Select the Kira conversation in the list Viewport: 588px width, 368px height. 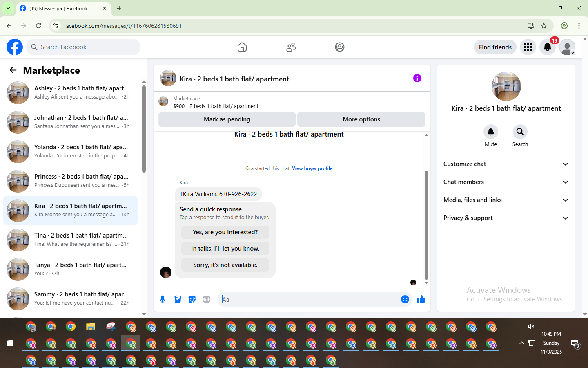tap(70, 211)
